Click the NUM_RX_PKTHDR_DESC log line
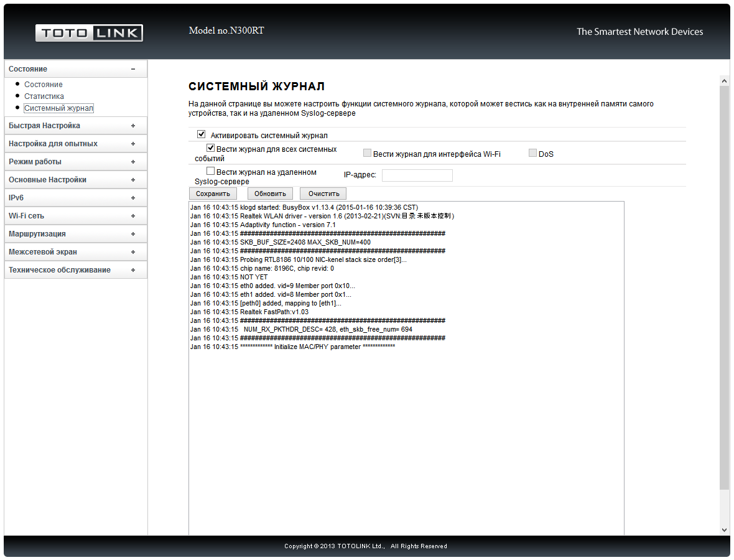Viewport: 734px width, 560px height. click(x=301, y=329)
